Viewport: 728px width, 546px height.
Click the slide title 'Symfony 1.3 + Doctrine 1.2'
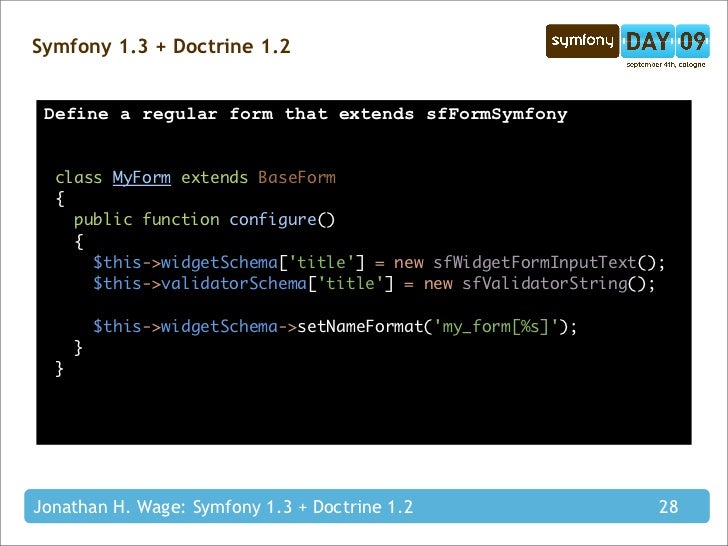click(161, 46)
